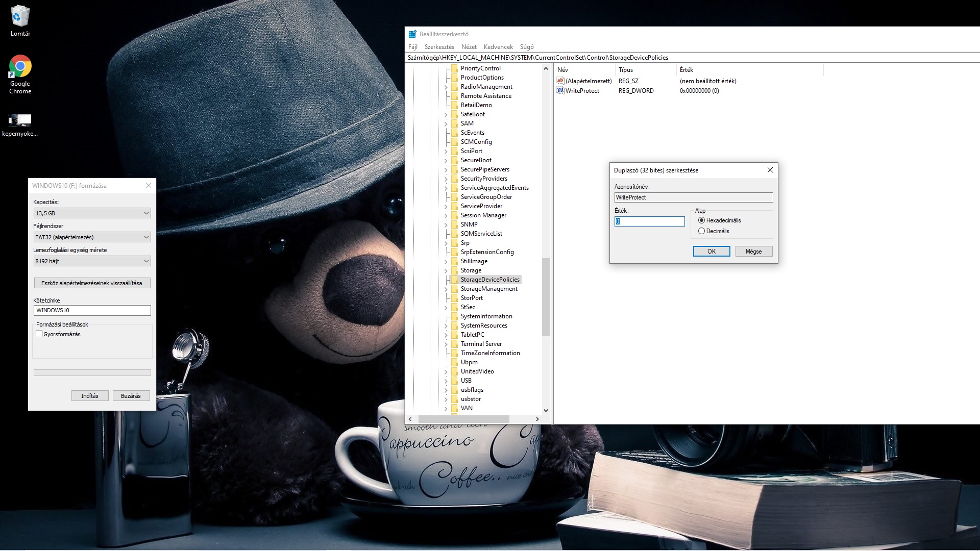Click the (Alapértelmezett) string value icon
This screenshot has height=551, width=980.
(560, 81)
